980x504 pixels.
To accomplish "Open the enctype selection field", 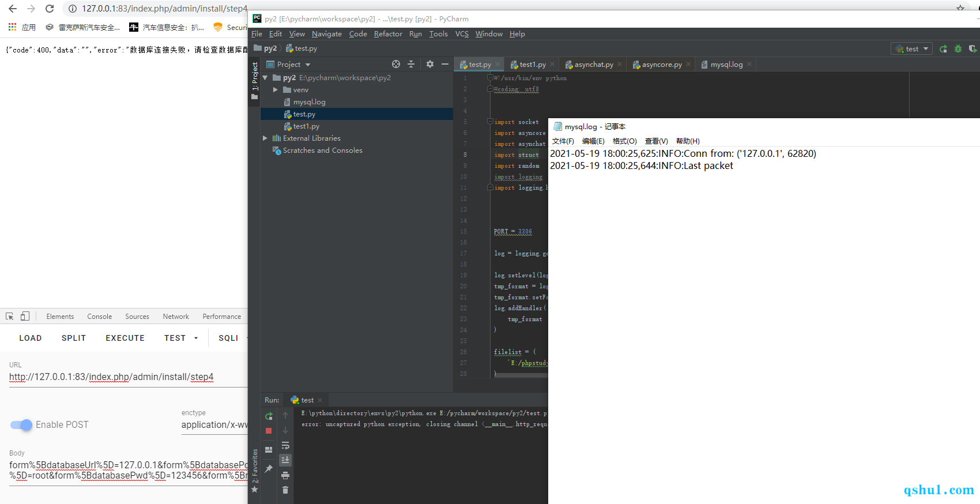I will point(214,425).
